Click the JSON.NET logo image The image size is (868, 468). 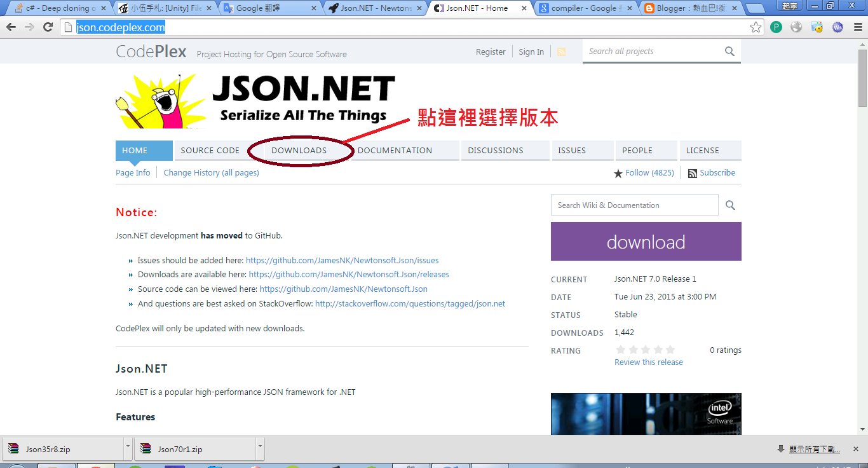255,100
